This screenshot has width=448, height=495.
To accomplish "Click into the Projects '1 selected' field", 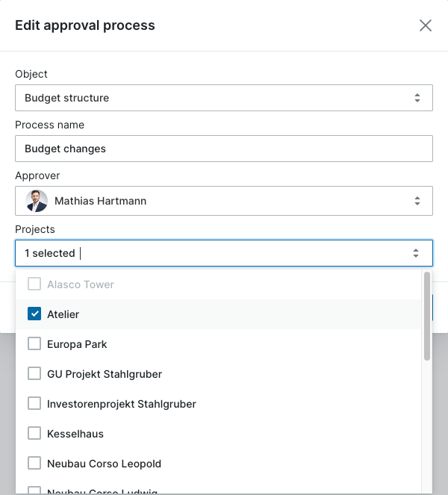I will 224,253.
